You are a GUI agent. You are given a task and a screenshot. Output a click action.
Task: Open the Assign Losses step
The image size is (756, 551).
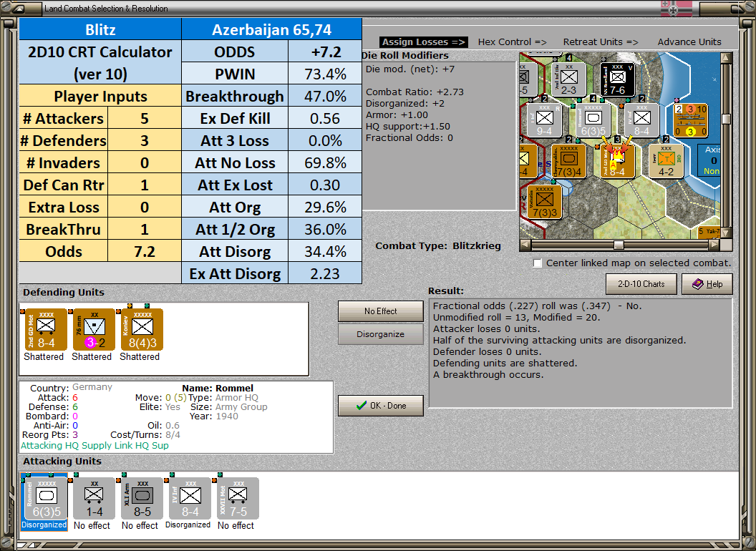tap(424, 42)
